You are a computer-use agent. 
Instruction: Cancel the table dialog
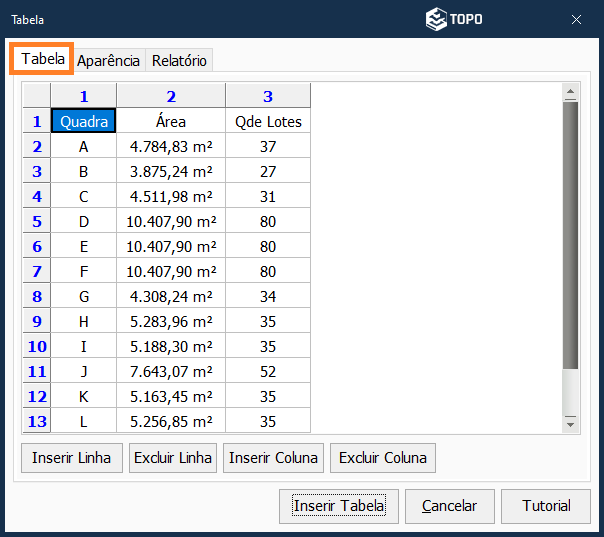pos(449,506)
